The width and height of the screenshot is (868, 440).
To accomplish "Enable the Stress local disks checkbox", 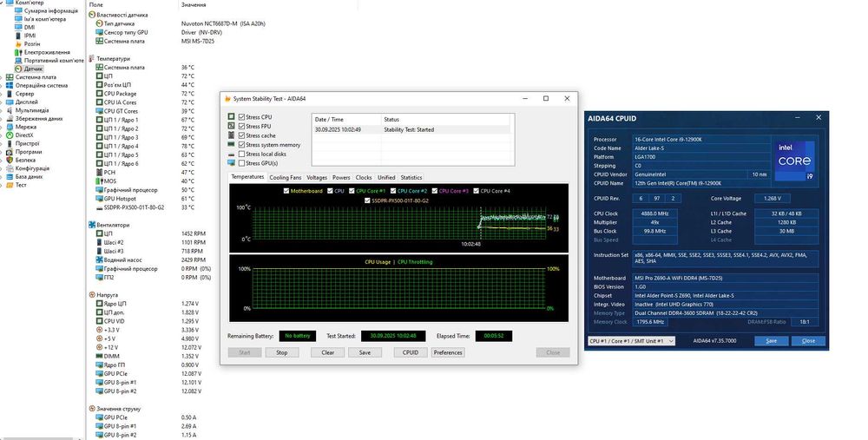I will click(x=242, y=154).
